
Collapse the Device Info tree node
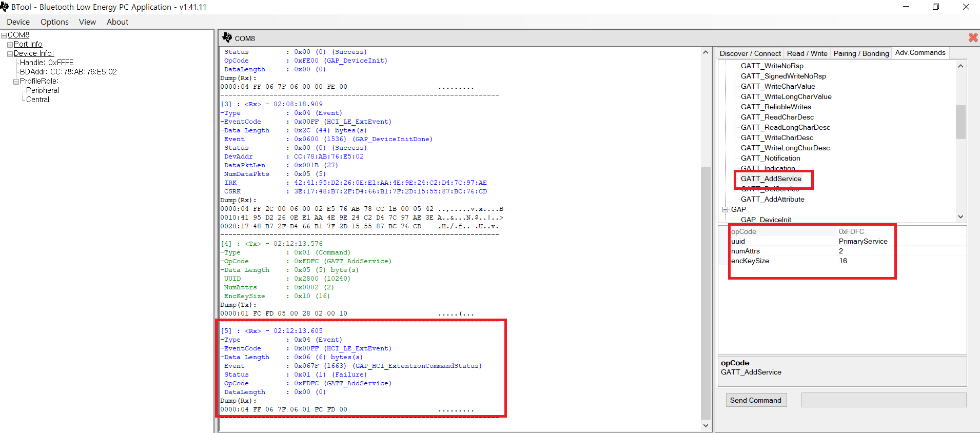(x=10, y=53)
